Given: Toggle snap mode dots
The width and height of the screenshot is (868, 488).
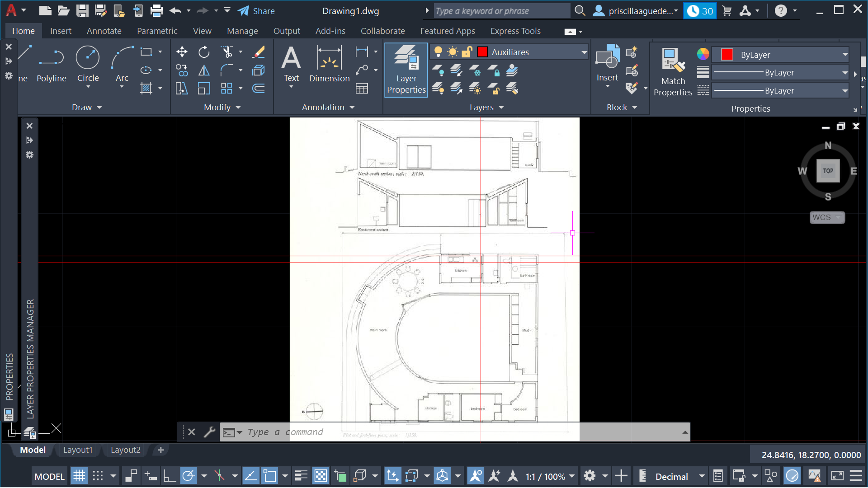Looking at the screenshot, I should click(98, 476).
